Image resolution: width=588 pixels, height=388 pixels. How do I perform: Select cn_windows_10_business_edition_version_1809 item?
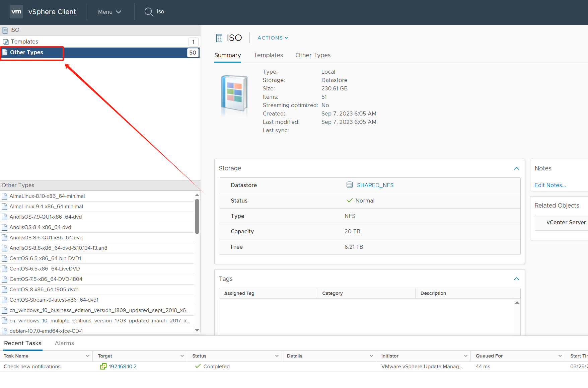pos(100,310)
